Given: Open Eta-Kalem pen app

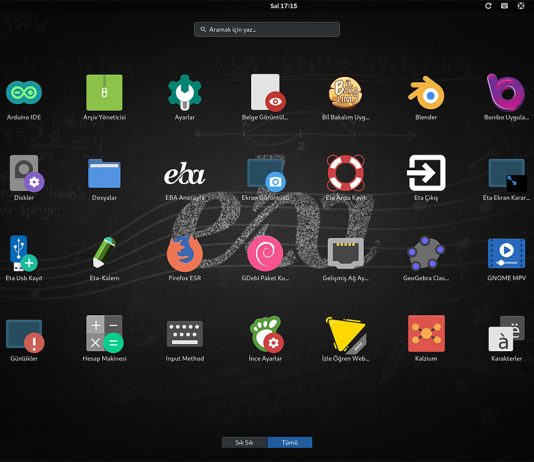Looking at the screenshot, I should (104, 252).
